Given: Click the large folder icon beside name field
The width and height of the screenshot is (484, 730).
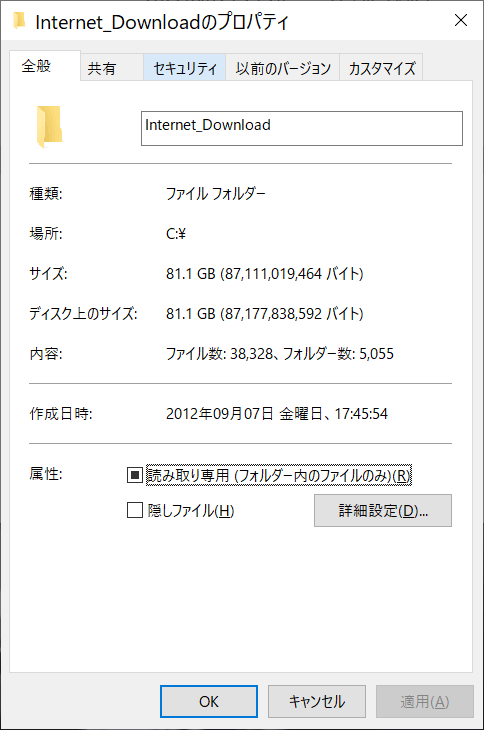Looking at the screenshot, I should pos(49,127).
